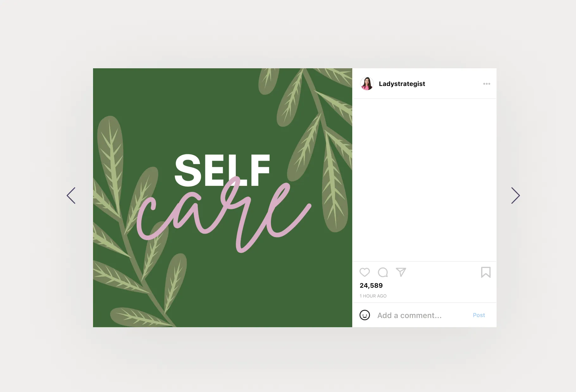Click the pink care script lettering
This screenshot has width=576, height=392.
pyautogui.click(x=224, y=215)
